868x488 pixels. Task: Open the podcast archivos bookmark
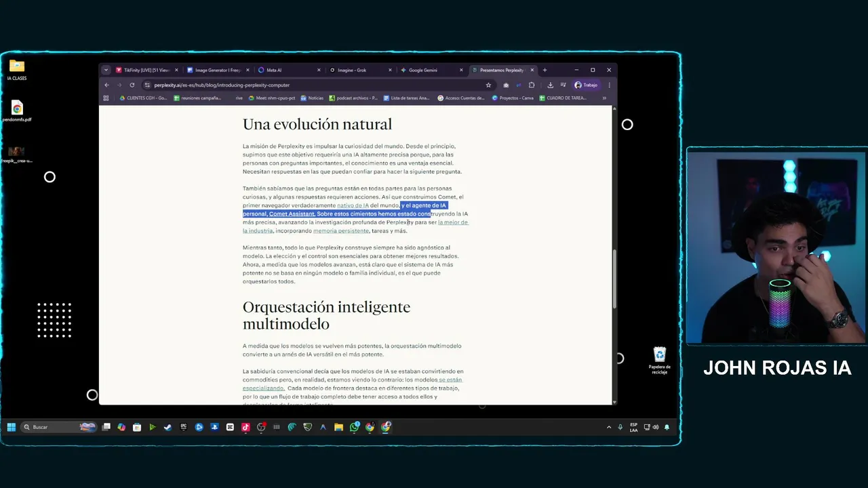[353, 98]
